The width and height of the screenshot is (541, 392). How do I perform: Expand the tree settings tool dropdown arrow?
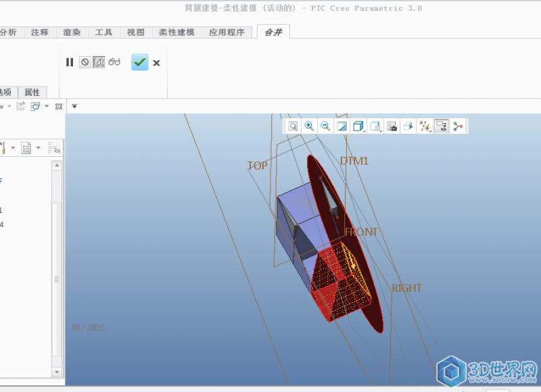point(13,148)
